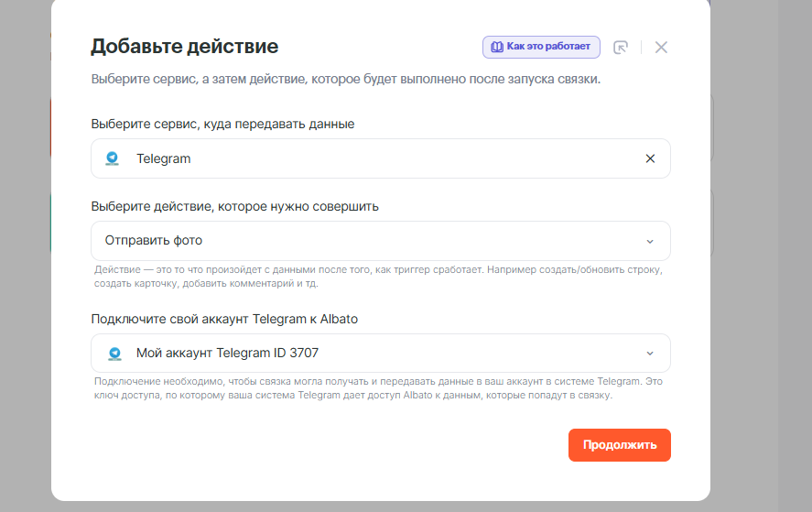The height and width of the screenshot is (512, 812).
Task: Expand the Telegram account dropdown chevron
Action: coord(650,354)
